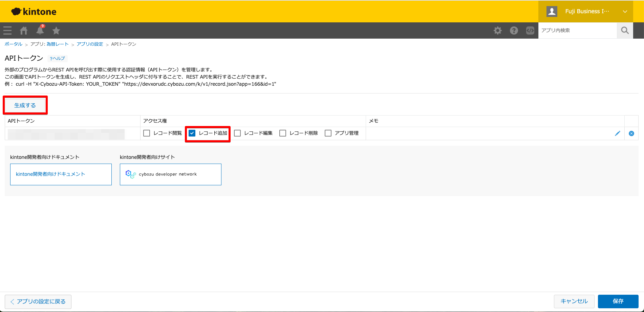
Task: Open the アプリの設定 breadcrumb link
Action: (x=90, y=44)
